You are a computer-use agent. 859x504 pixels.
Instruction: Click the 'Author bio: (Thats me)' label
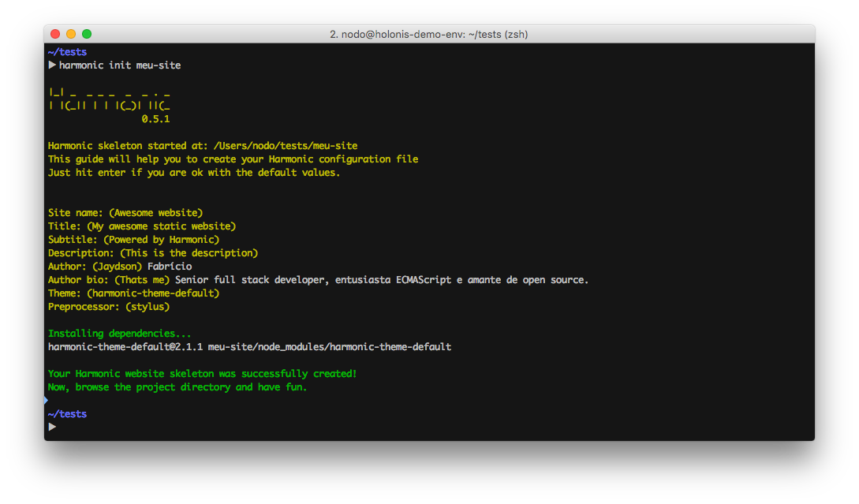point(109,280)
